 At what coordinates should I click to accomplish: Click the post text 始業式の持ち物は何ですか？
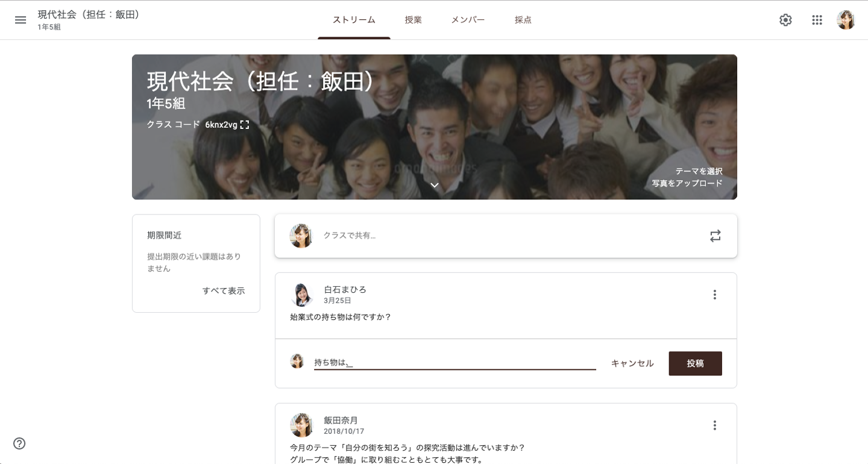pos(341,317)
